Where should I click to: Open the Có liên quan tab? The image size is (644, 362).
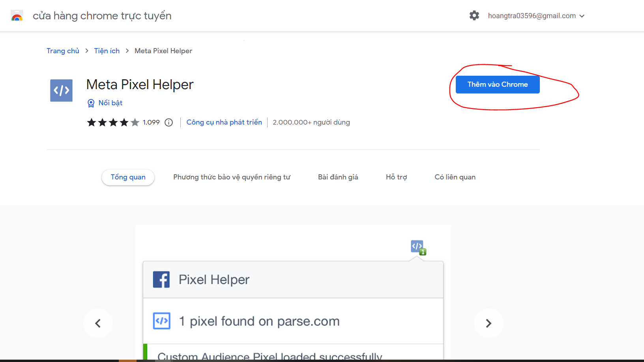coord(455,177)
